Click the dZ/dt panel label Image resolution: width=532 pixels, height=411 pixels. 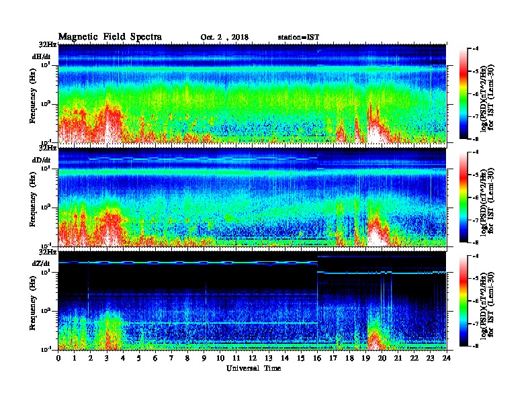[41, 263]
